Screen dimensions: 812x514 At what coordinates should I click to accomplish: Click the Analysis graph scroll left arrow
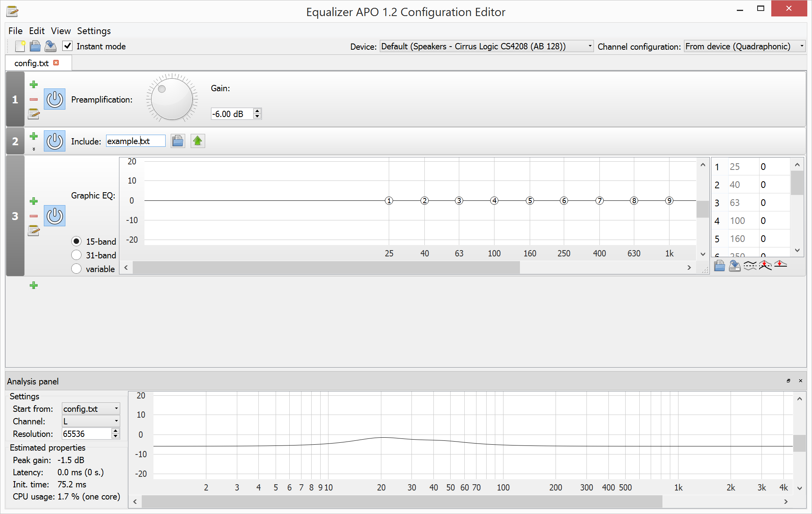[x=135, y=501]
